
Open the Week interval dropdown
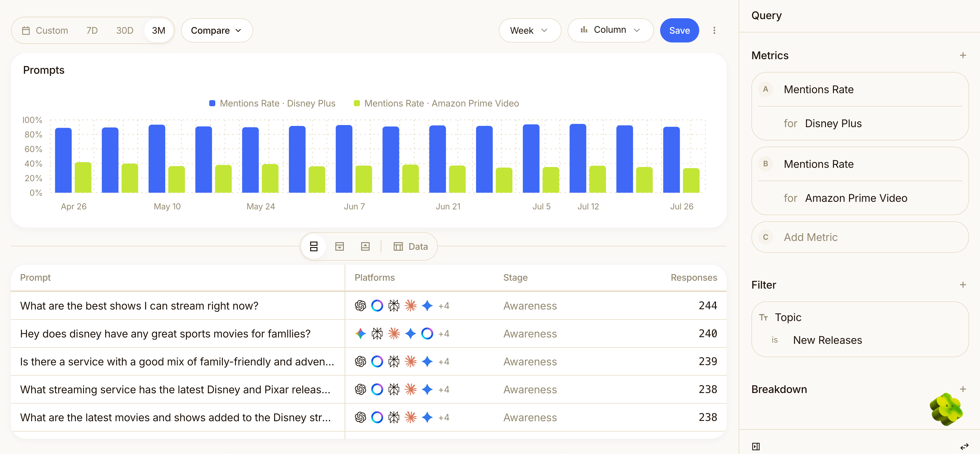[529, 30]
